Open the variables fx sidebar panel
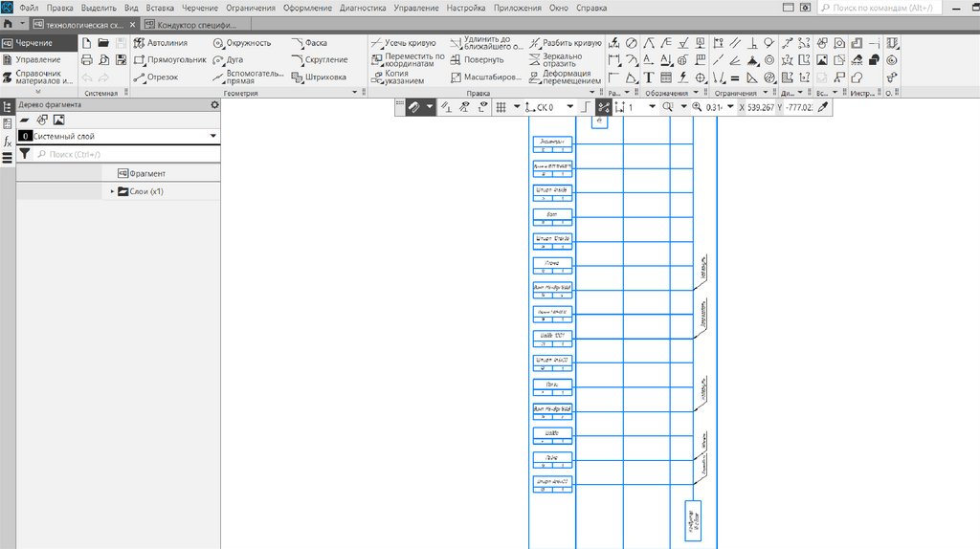This screenshot has width=980, height=549. click(8, 142)
